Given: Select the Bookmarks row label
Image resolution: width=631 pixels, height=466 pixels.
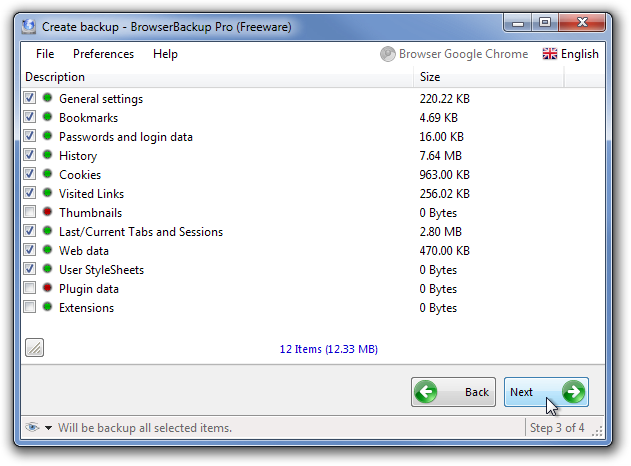Looking at the screenshot, I should [89, 118].
